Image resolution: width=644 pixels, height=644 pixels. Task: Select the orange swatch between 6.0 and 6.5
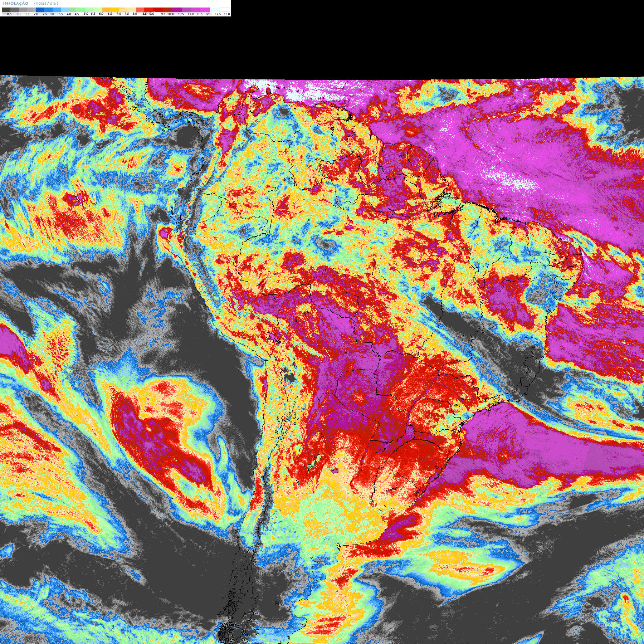tap(106, 10)
